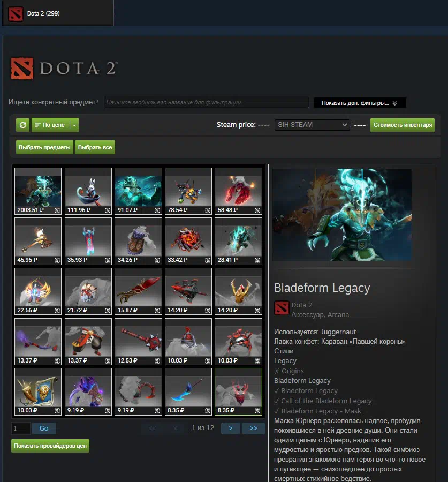
Task: Select the rabbit courier item priced 111.96 ₽
Action: 88,191
